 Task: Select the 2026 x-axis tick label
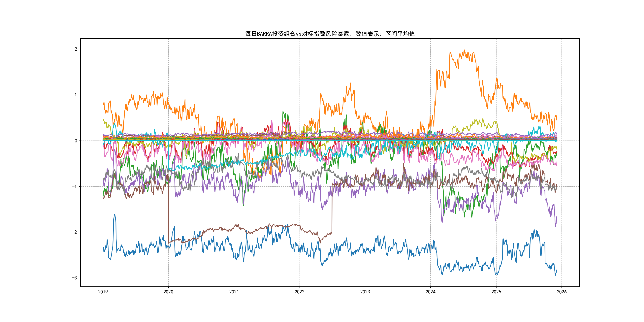[562, 292]
